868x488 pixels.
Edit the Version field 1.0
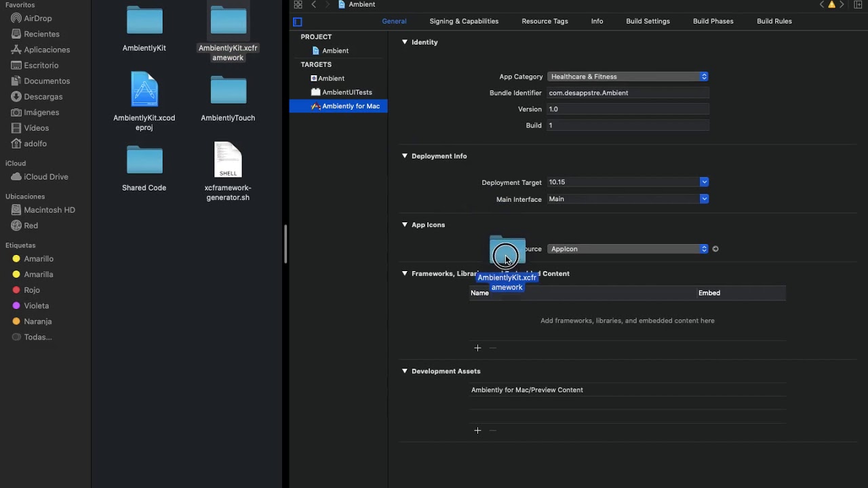pos(628,109)
